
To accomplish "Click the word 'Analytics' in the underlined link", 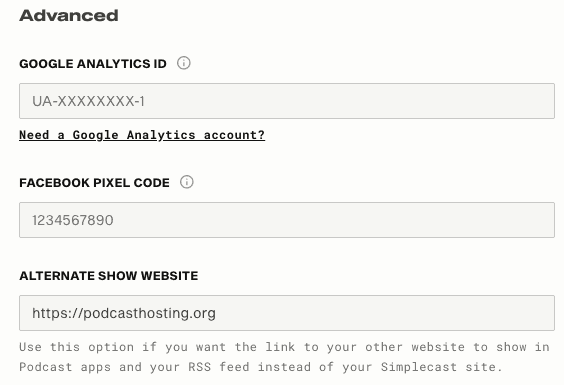I will [161, 135].
